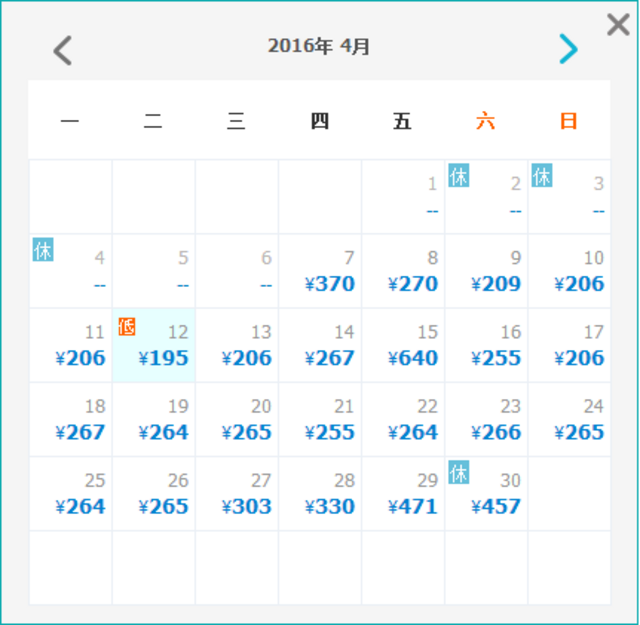Viewport: 640px width, 625px height.
Task: Select April 15 priced ¥640
Action: [x=403, y=346]
